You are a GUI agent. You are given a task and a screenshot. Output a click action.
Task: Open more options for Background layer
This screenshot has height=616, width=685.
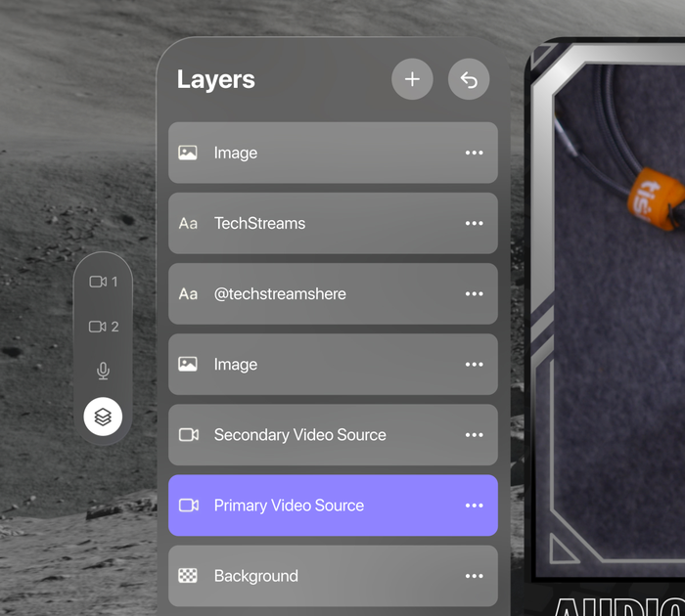pyautogui.click(x=474, y=576)
